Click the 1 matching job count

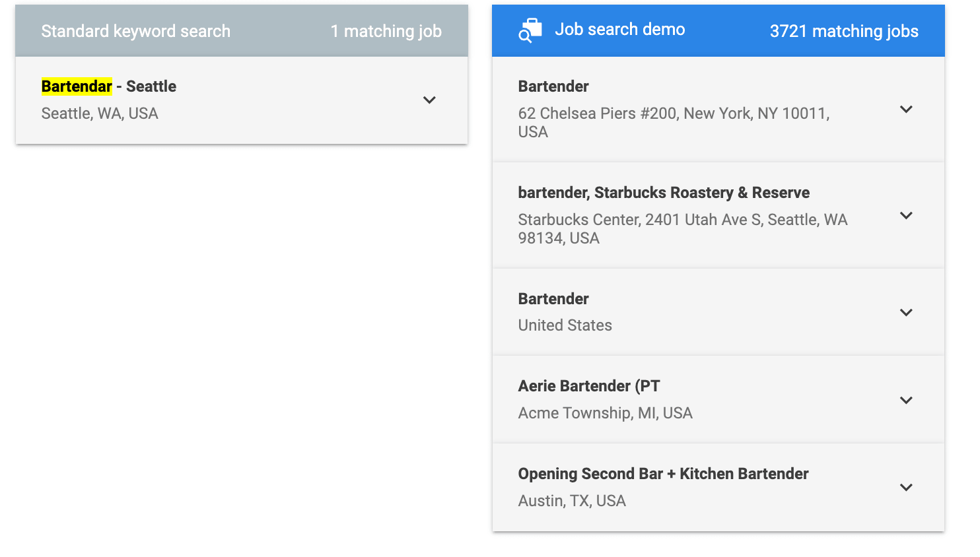pyautogui.click(x=386, y=31)
